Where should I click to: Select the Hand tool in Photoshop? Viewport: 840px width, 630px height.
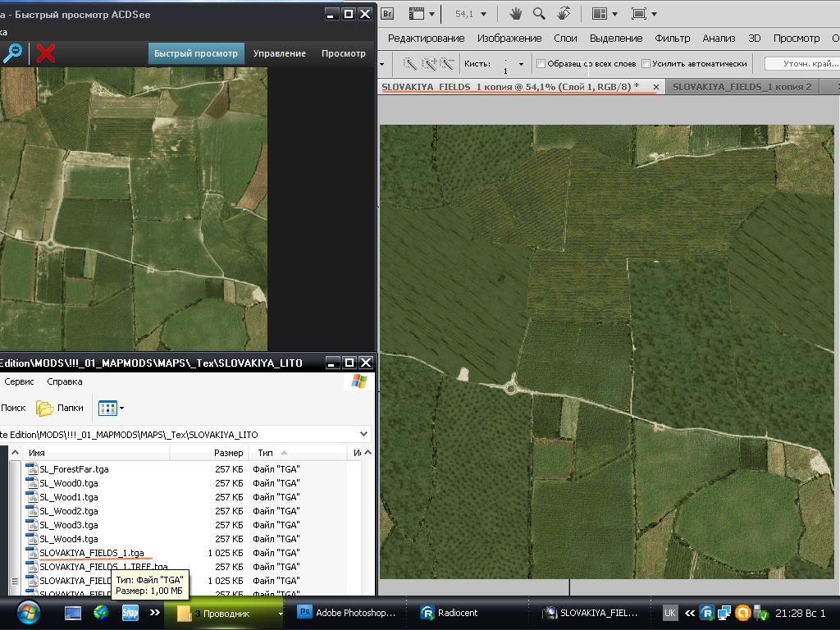click(516, 14)
